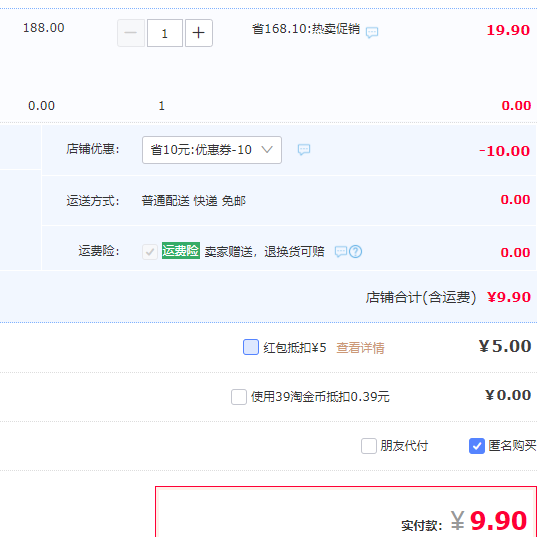The image size is (537, 537).
Task: Expand the coupon dropdown chevron arrow
Action: pyautogui.click(x=267, y=149)
